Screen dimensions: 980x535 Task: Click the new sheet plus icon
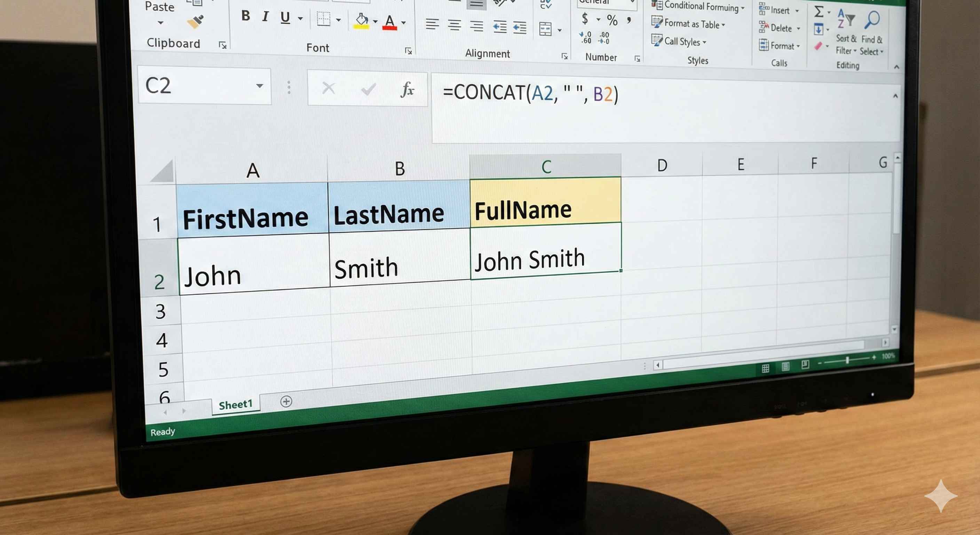286,401
